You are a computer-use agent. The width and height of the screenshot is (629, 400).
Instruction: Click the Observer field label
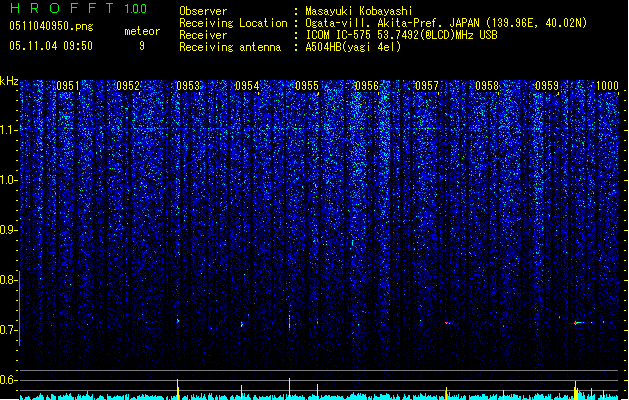pyautogui.click(x=203, y=11)
